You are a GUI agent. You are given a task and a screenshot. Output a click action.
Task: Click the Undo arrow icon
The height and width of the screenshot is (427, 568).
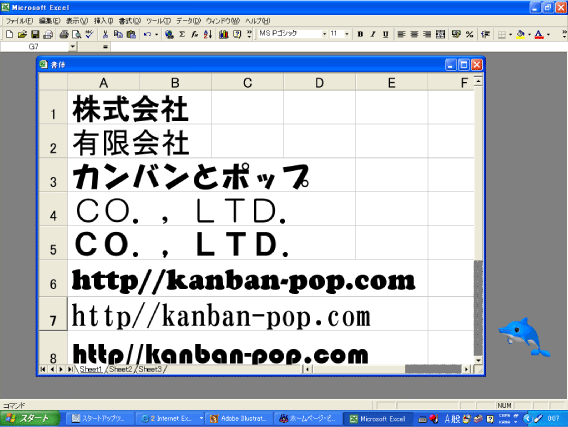(147, 34)
